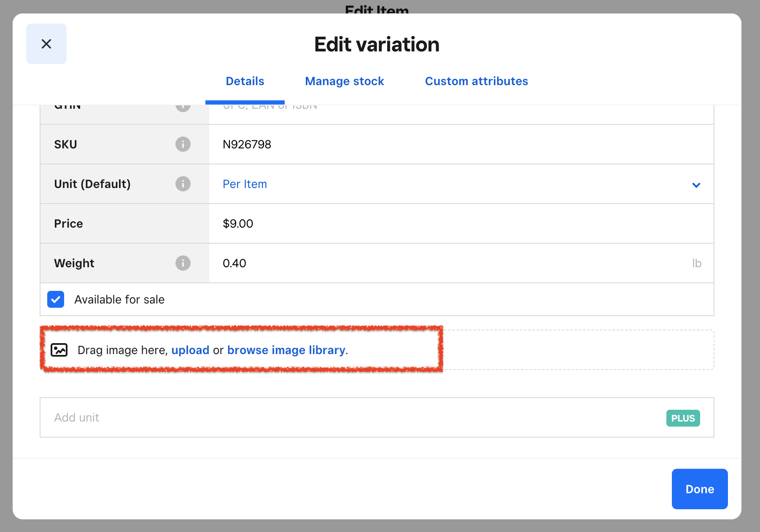
Task: Expand the Per Item unit dropdown chevron
Action: [696, 185]
